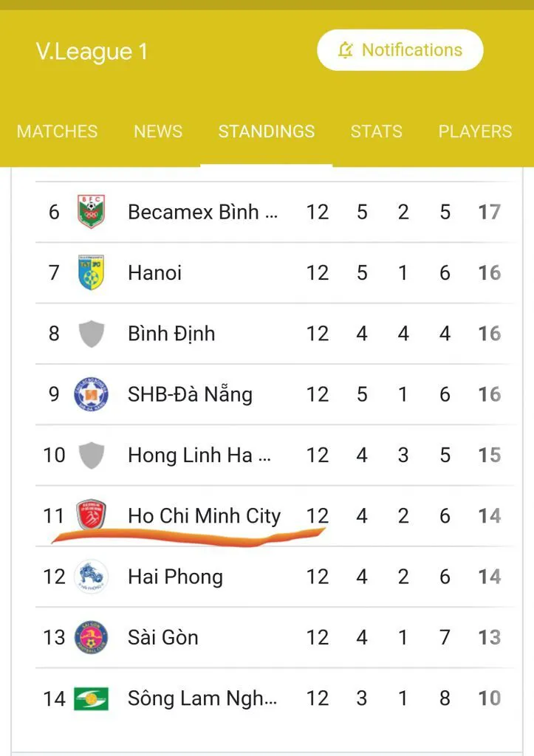The image size is (534, 756).
Task: Click the bell icon in Notifications
Action: (x=345, y=50)
